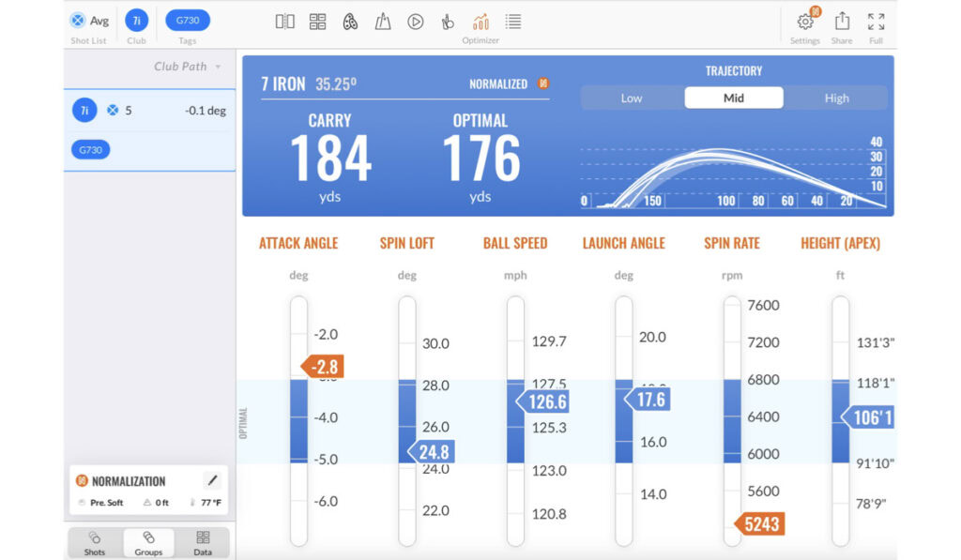961x560 pixels.
Task: Toggle the Normalized indicator in 7 Iron panel
Action: tap(542, 84)
